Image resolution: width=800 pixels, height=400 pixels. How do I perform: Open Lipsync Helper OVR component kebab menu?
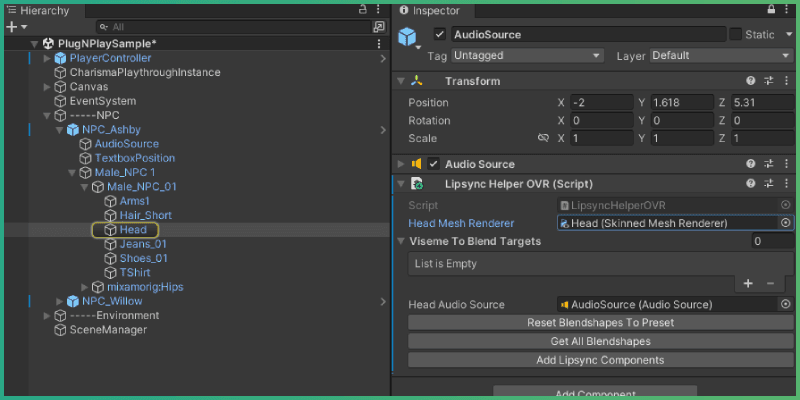coord(785,184)
